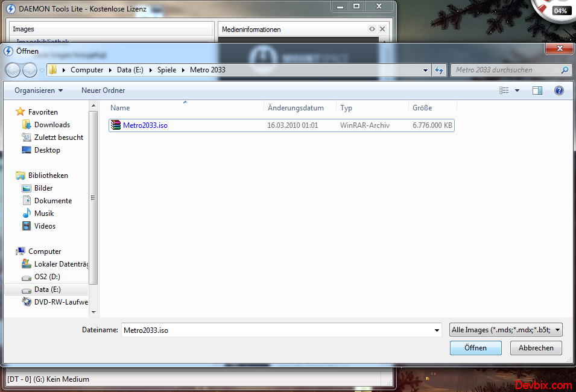Open help with the question mark icon
The height and width of the screenshot is (392, 576).
tap(559, 90)
